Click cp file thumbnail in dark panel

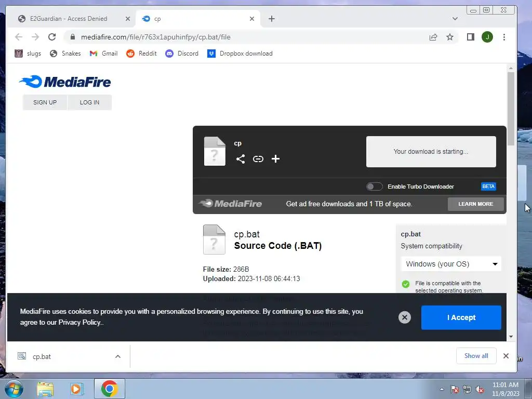pyautogui.click(x=215, y=151)
